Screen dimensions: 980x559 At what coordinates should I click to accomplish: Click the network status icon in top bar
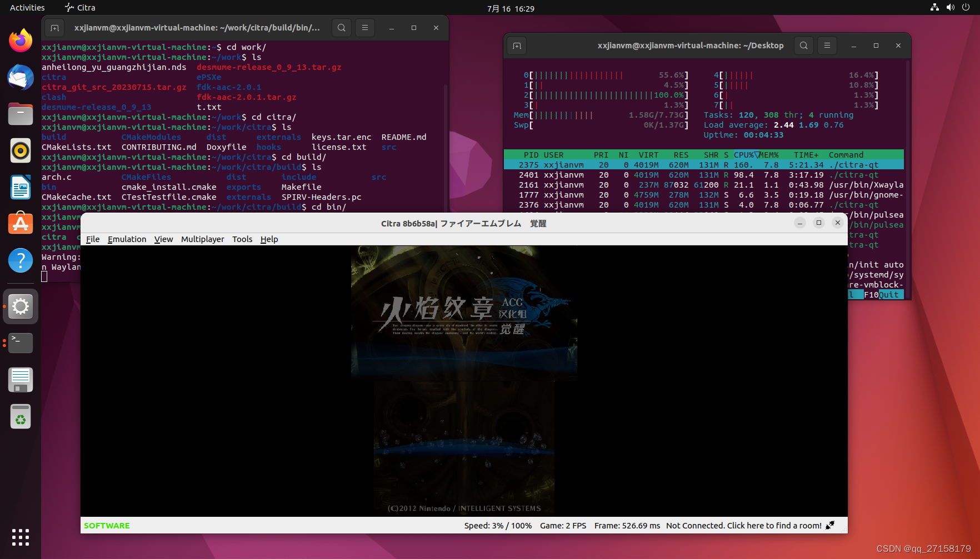(934, 7)
